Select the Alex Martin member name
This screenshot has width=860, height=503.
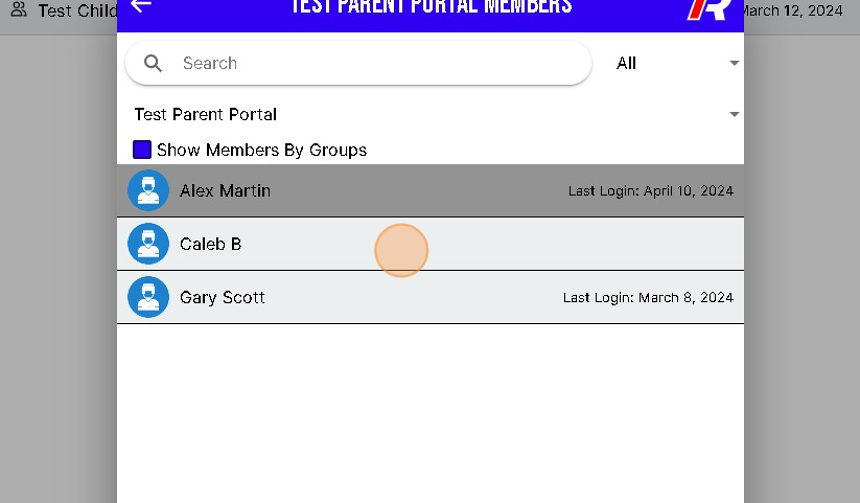pos(225,191)
